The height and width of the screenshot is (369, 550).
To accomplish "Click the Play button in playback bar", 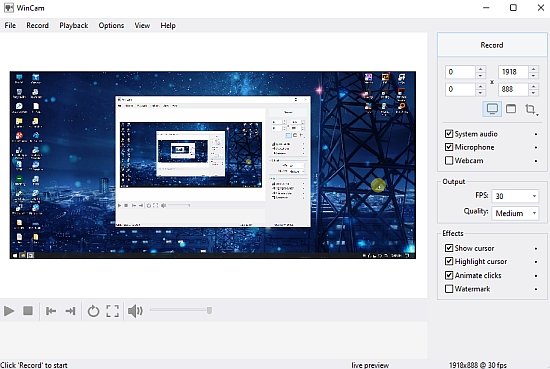I will (9, 311).
